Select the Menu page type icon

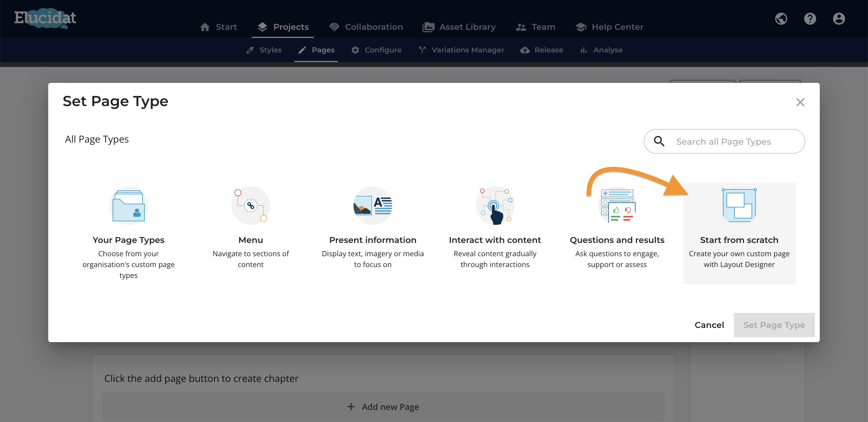(x=251, y=206)
